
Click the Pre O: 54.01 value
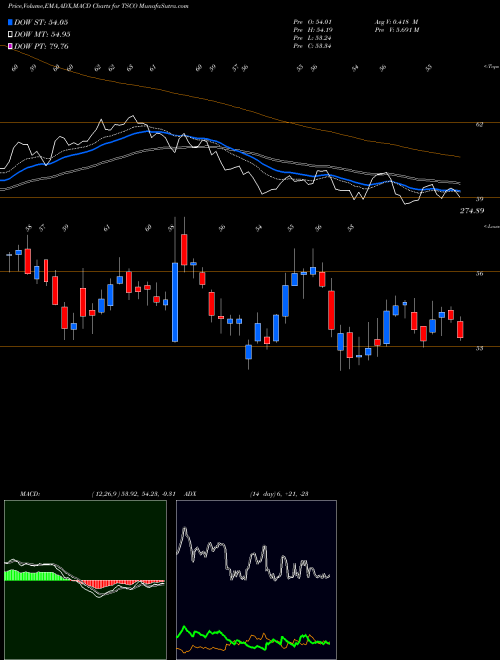coord(312,22)
